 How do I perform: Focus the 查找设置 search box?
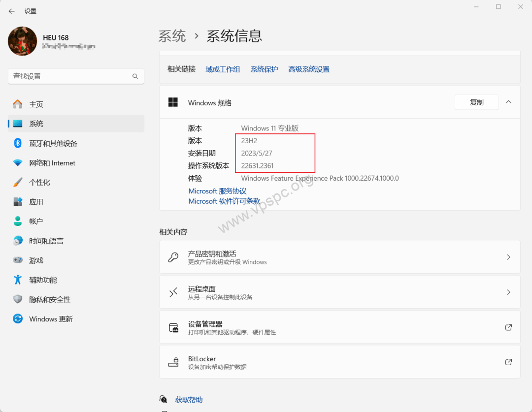76,76
